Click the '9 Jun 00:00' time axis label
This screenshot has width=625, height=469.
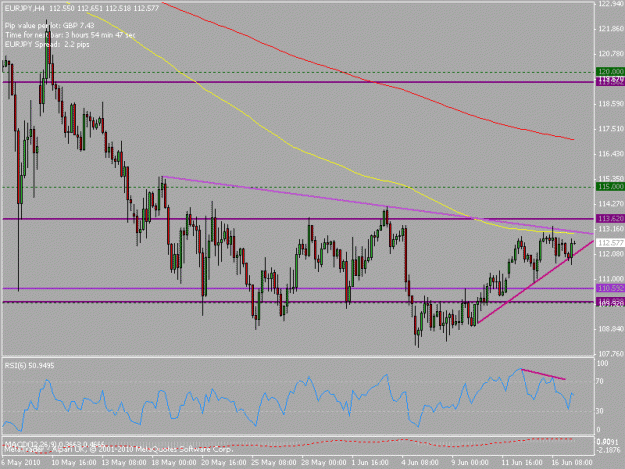[x=470, y=463]
